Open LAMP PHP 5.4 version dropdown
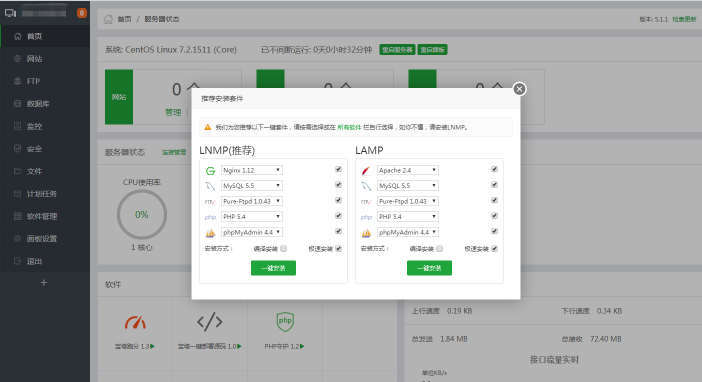Screen dimensions: 702x382 (408, 216)
